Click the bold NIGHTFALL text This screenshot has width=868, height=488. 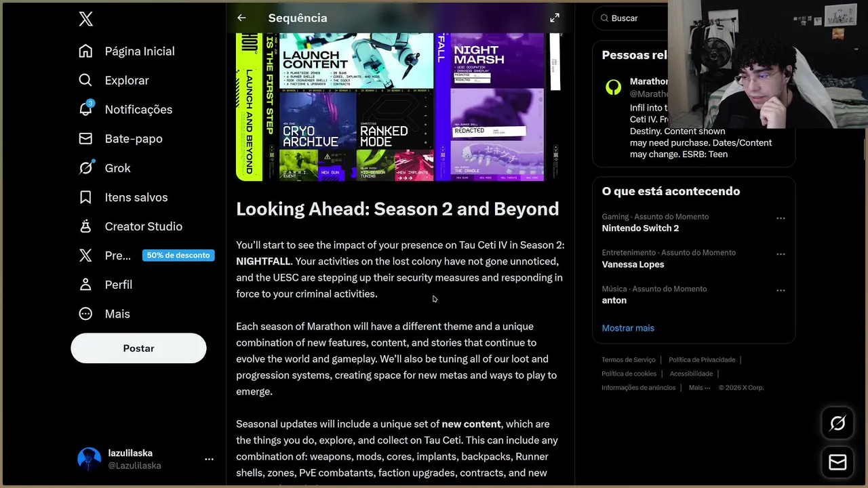coord(263,261)
